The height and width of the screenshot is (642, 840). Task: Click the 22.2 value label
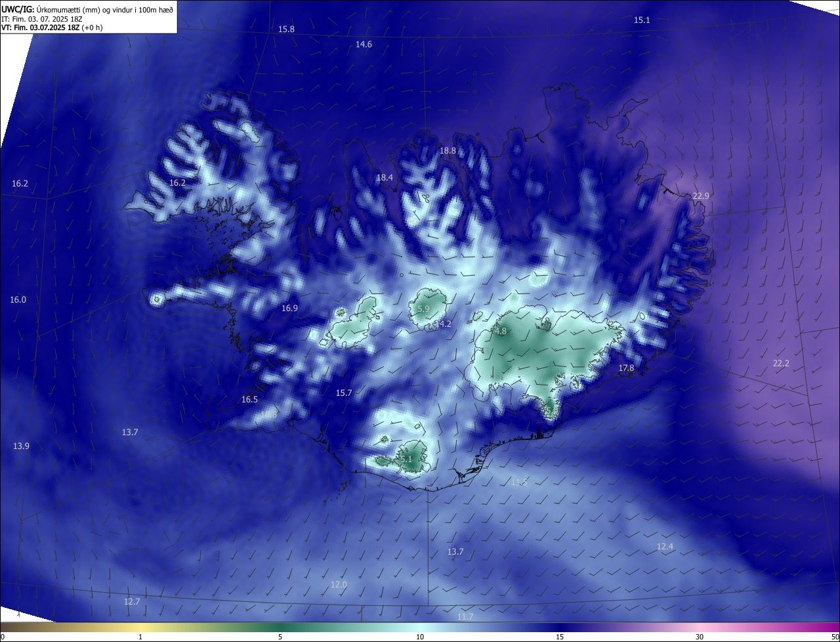pyautogui.click(x=781, y=364)
